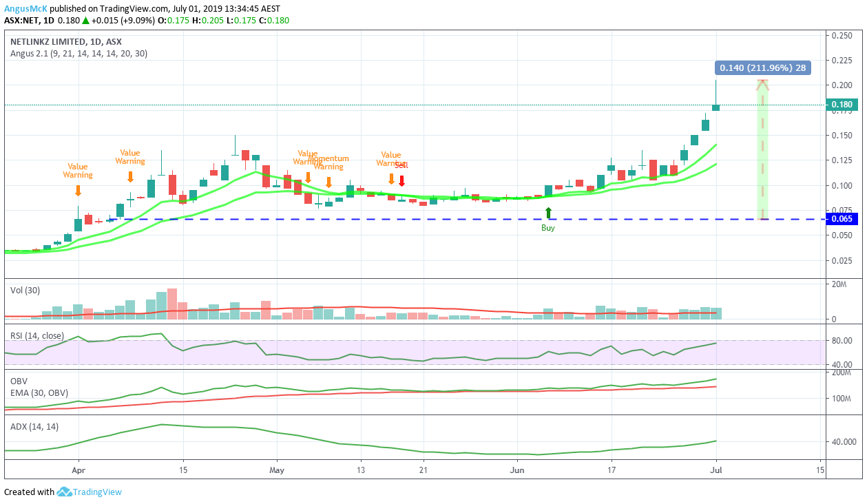867x504 pixels.
Task: Click the May date on the time axis
Action: (x=277, y=470)
